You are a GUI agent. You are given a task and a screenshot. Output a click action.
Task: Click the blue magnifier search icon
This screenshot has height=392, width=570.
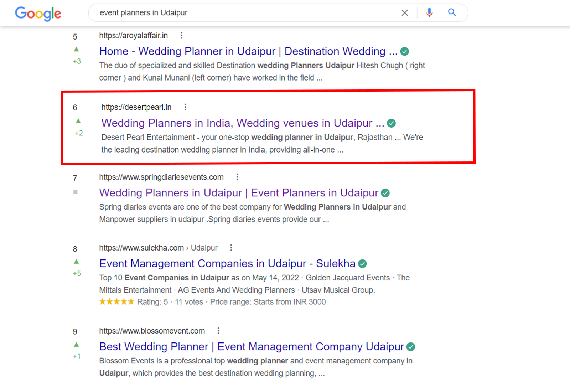[452, 13]
